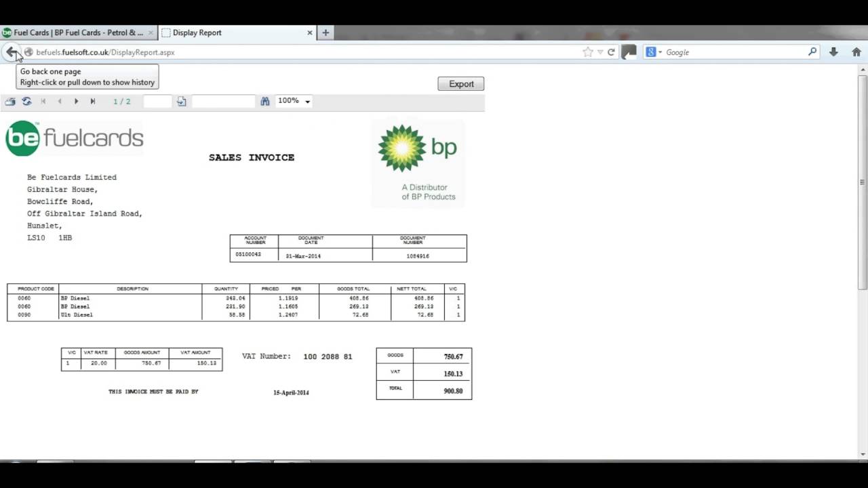Click the magnifier in the Google search box

click(x=812, y=52)
